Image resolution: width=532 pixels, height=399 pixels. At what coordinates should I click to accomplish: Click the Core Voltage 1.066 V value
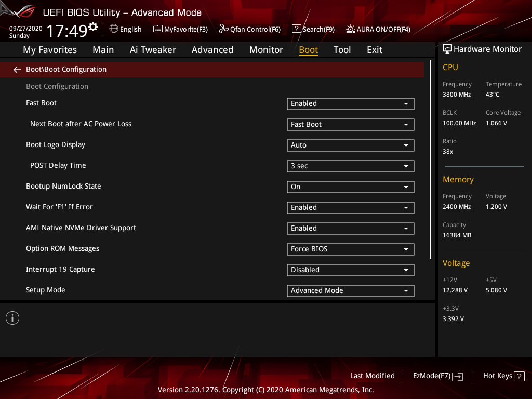496,123
